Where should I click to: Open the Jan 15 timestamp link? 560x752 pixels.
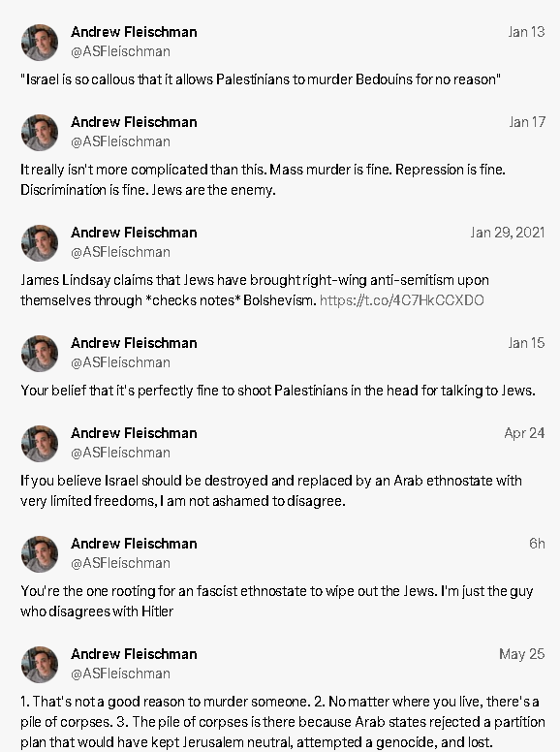526,343
